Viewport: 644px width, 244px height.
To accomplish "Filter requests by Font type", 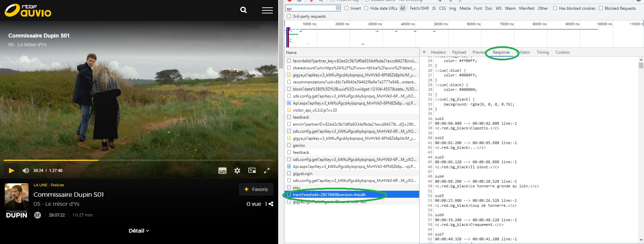I will tap(478, 8).
